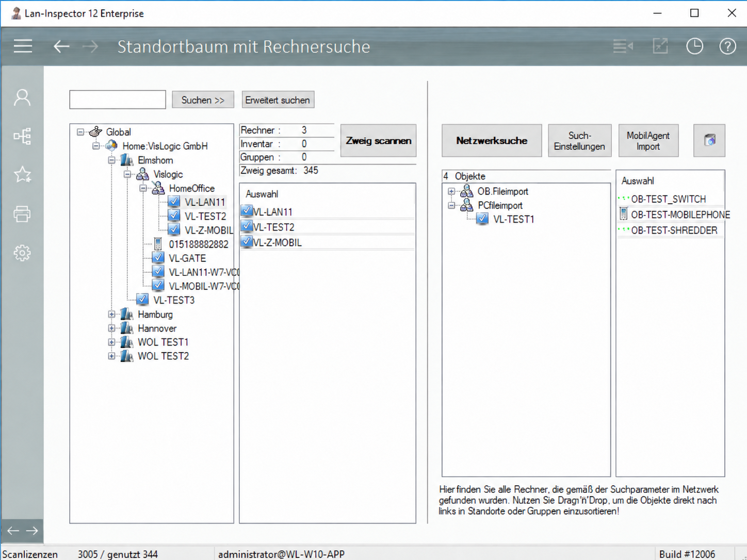Click the list collapse icon in header
Screen dimensions: 747x560
(x=623, y=46)
